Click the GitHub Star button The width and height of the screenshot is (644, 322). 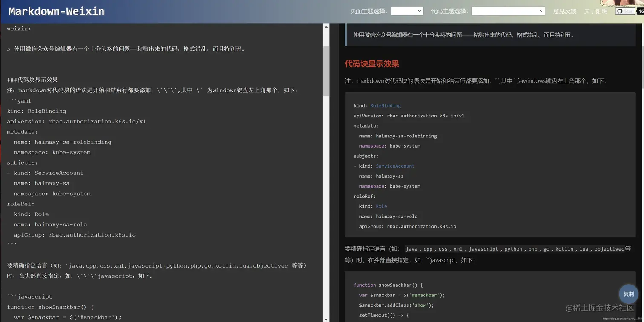[x=626, y=11]
